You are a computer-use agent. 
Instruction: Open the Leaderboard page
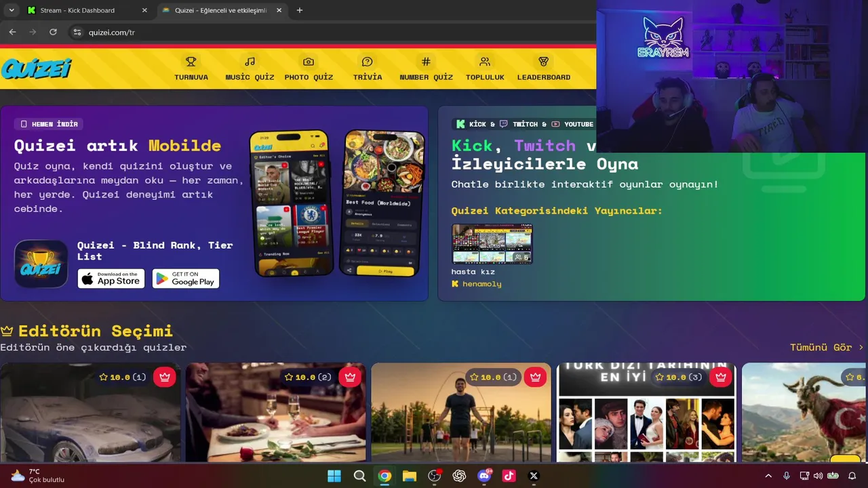(x=543, y=68)
